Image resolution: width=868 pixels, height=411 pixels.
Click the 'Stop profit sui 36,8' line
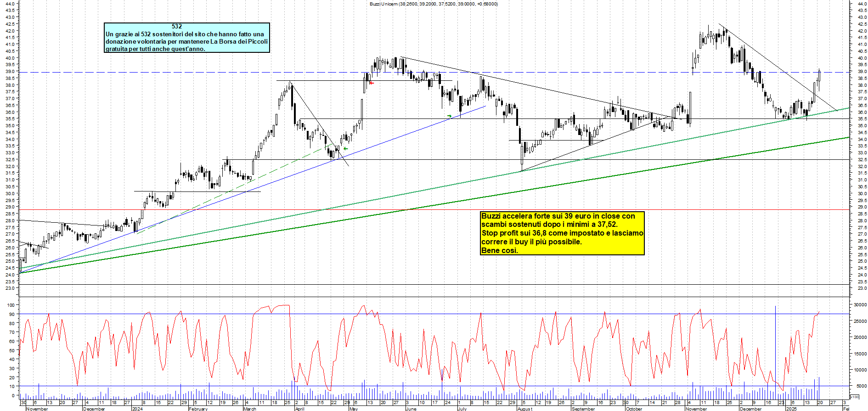pos(562,233)
